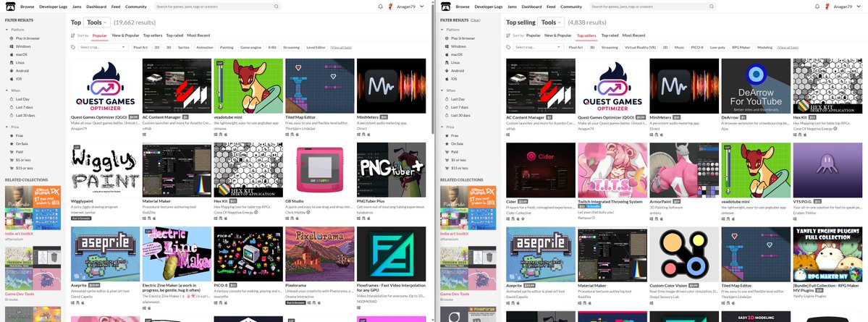This screenshot has width=868, height=322.
Task: Select 'Most Recent' sort tab in right window
Action: (633, 35)
